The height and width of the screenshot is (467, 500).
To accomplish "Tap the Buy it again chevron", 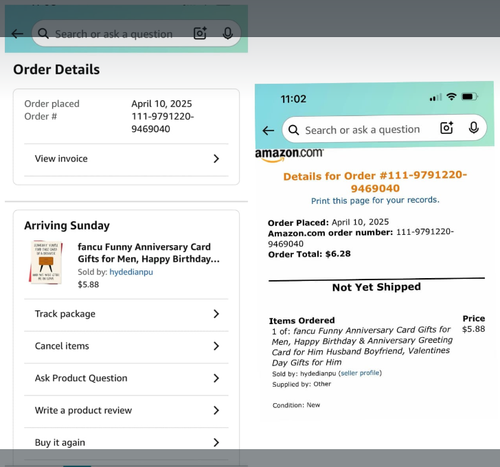I will [216, 442].
